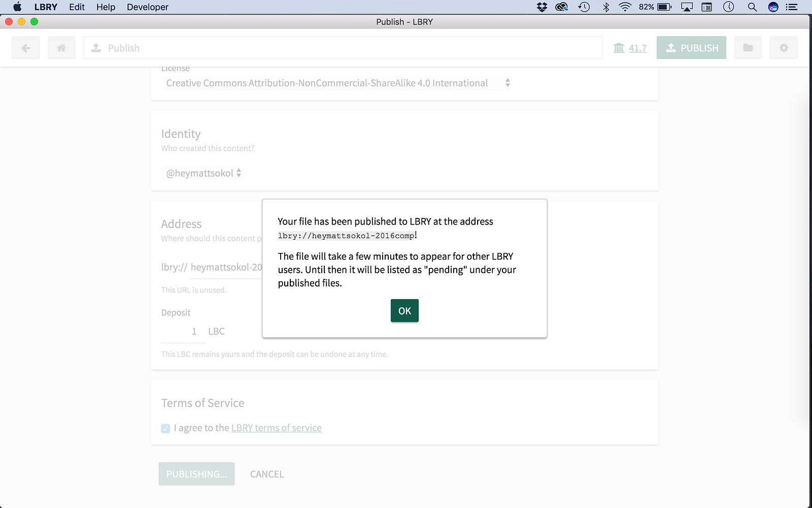Click the clock icon in menu bar

pyautogui.click(x=729, y=7)
